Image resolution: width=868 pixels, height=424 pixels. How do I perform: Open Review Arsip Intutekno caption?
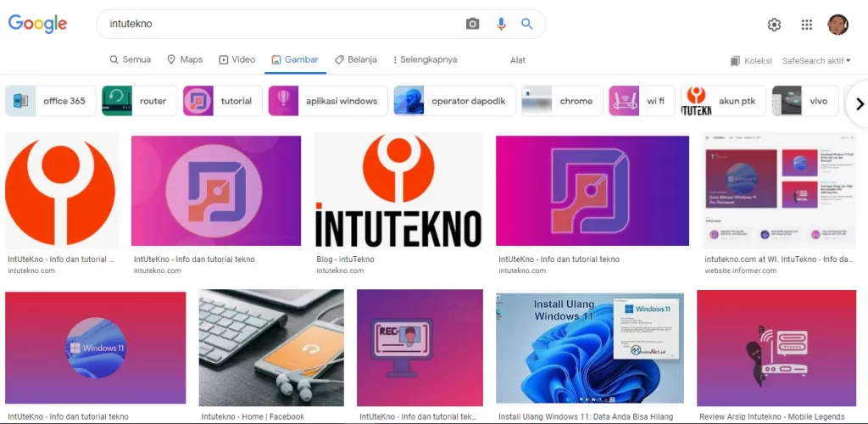771,417
